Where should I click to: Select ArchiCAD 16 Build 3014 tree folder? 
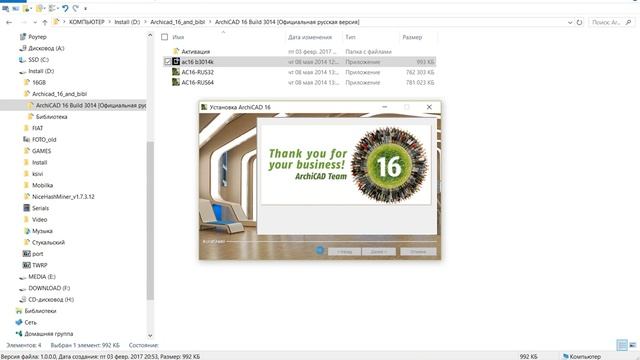[91, 105]
